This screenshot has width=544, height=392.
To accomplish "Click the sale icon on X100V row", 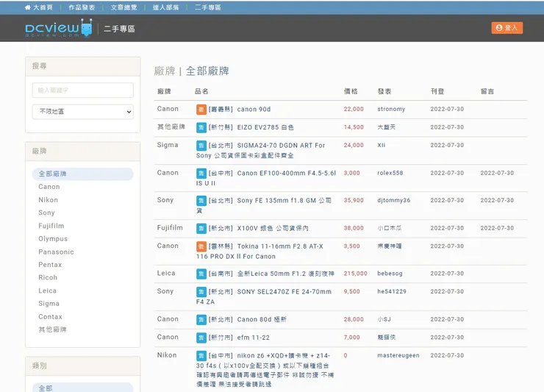I will click(201, 229).
